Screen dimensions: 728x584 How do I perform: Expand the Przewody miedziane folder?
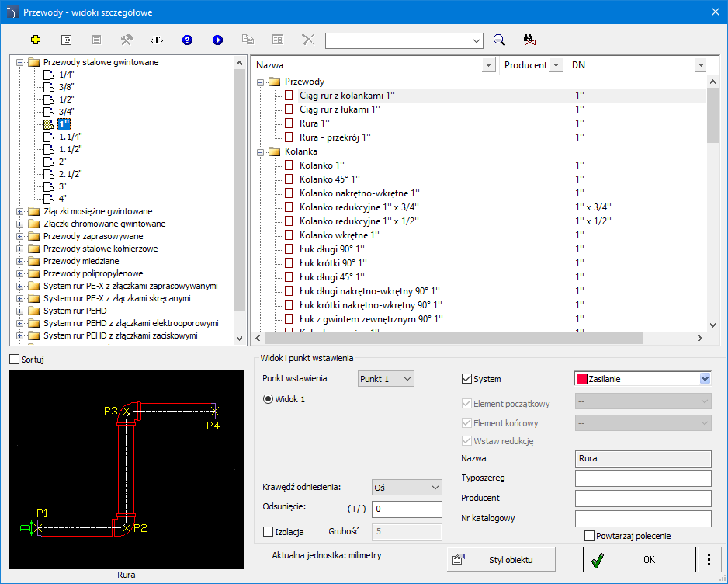(20, 261)
